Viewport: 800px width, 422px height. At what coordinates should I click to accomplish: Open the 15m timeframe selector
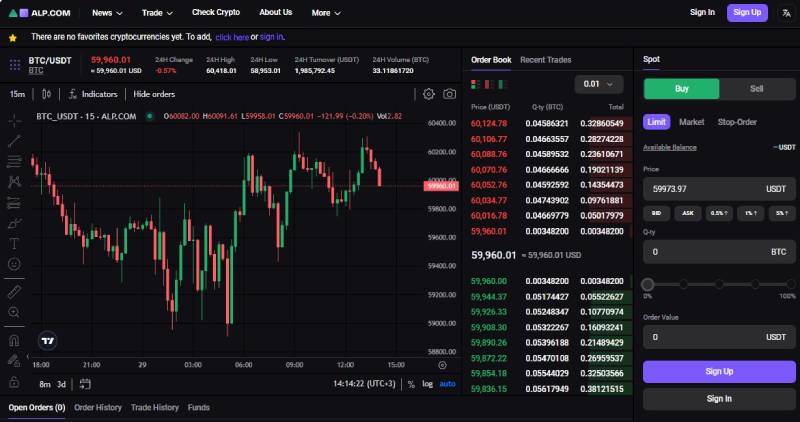(x=17, y=94)
